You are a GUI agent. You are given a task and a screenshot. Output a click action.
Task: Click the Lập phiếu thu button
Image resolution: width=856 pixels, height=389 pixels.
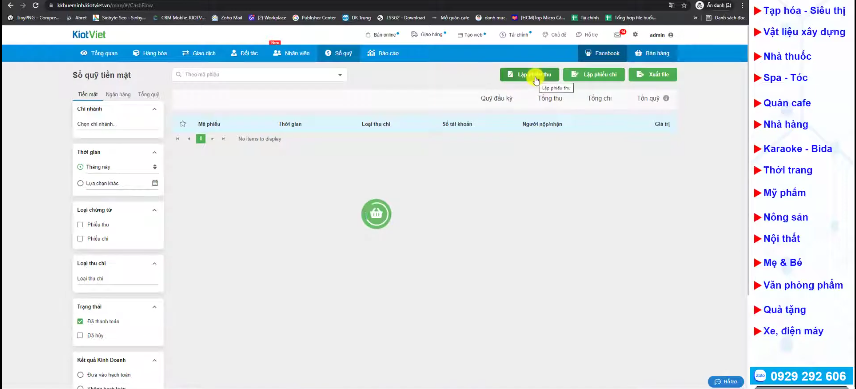click(x=529, y=74)
